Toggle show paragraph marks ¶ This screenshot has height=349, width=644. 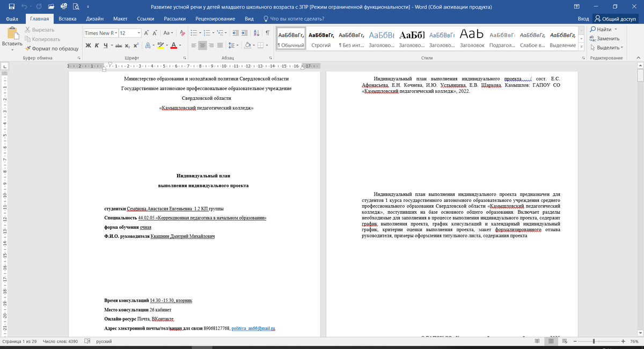[x=267, y=33]
